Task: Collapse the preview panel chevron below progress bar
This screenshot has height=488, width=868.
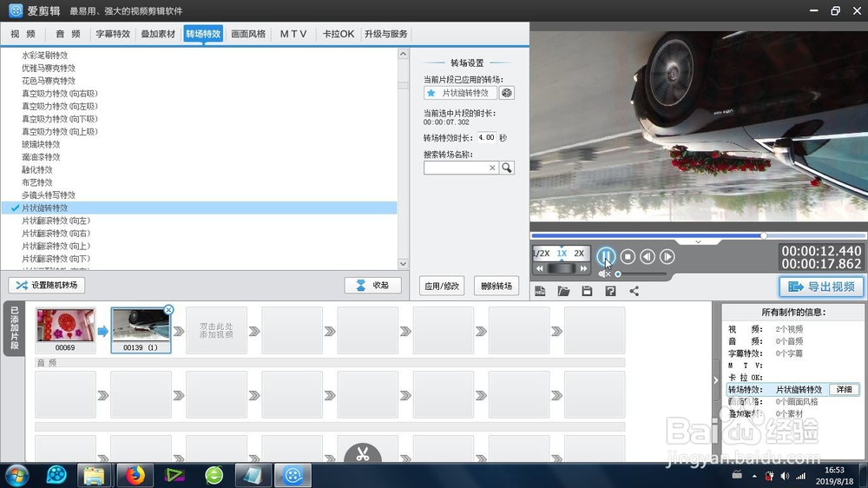Action: click(698, 242)
